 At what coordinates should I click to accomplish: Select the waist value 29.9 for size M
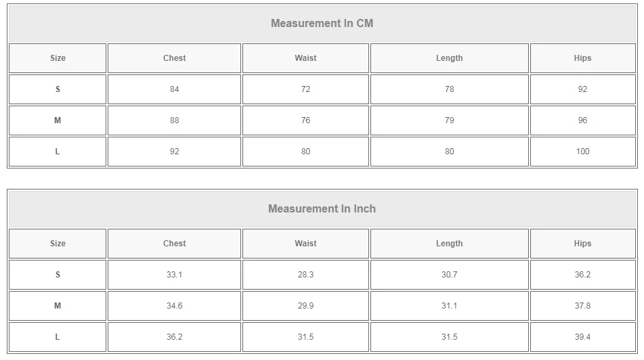click(x=305, y=306)
